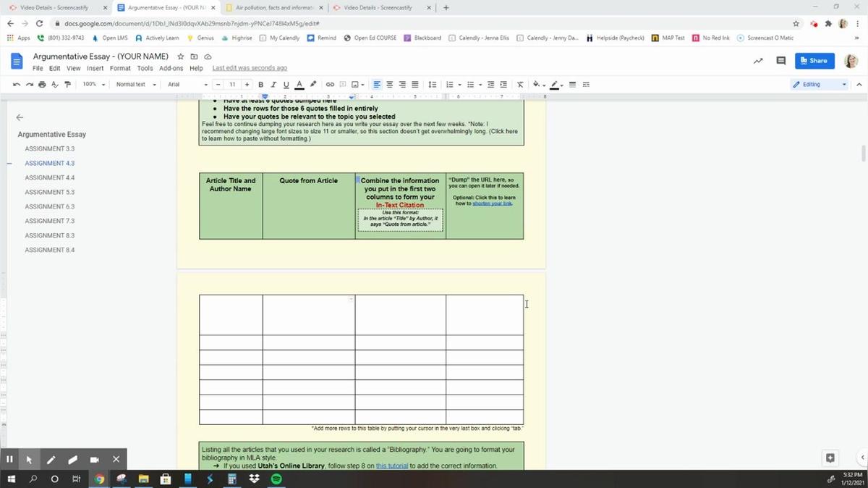Open ASSIGNMENT 5.3 in outline
868x488 pixels.
point(50,192)
